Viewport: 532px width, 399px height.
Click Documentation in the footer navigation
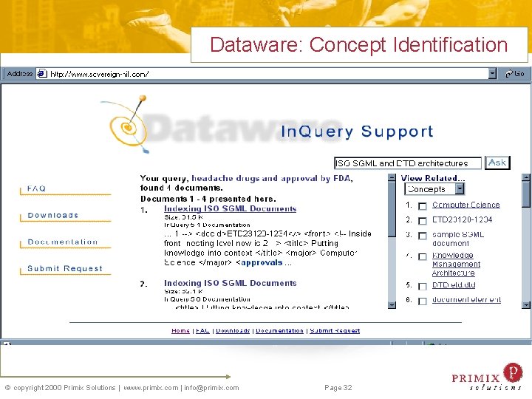coord(279,330)
